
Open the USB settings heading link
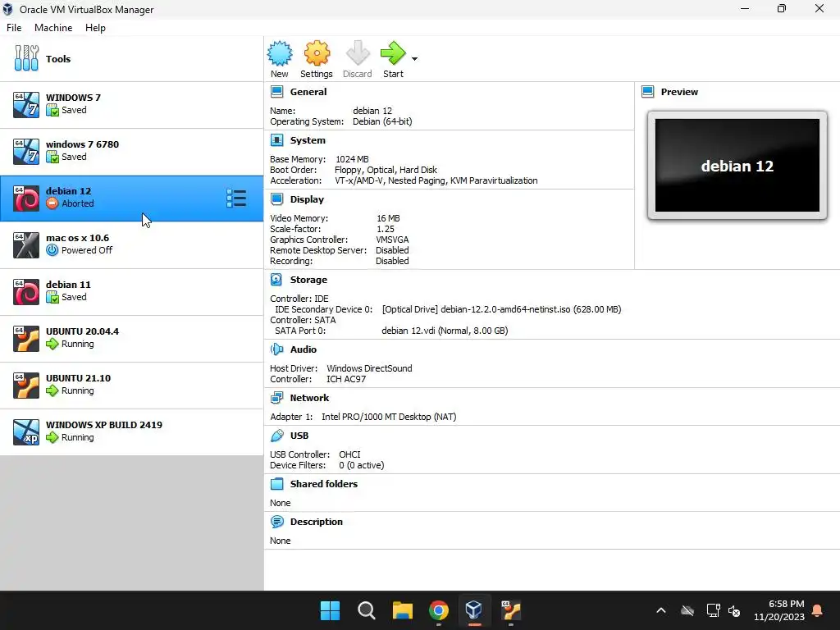point(299,436)
